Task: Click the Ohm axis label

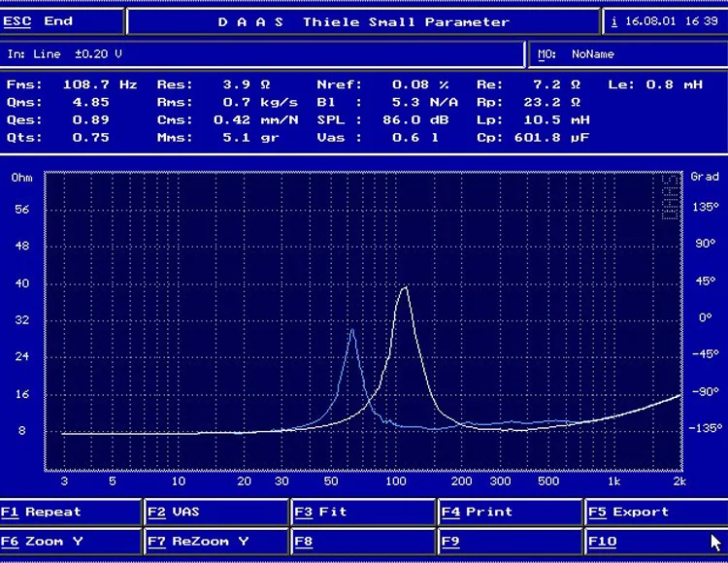Action: pos(21,178)
